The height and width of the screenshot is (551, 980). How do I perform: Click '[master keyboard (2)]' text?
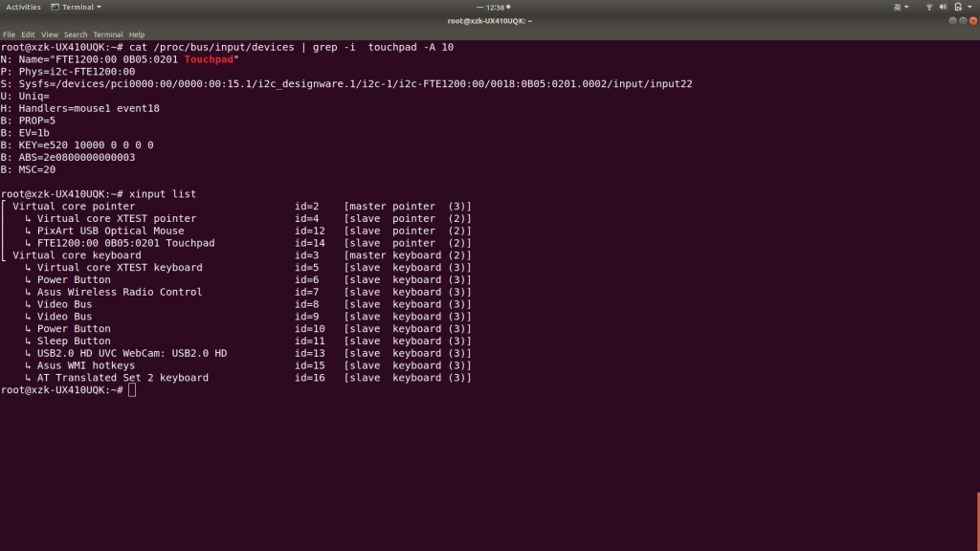[408, 255]
